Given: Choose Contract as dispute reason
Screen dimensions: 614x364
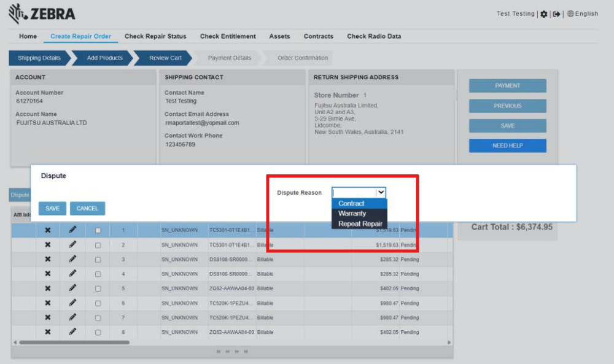Looking at the screenshot, I should click(x=359, y=204).
